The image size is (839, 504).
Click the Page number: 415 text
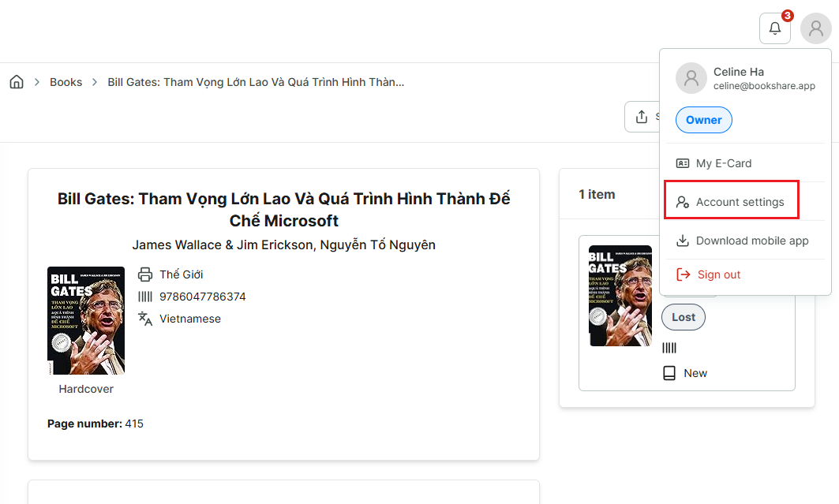coord(96,424)
